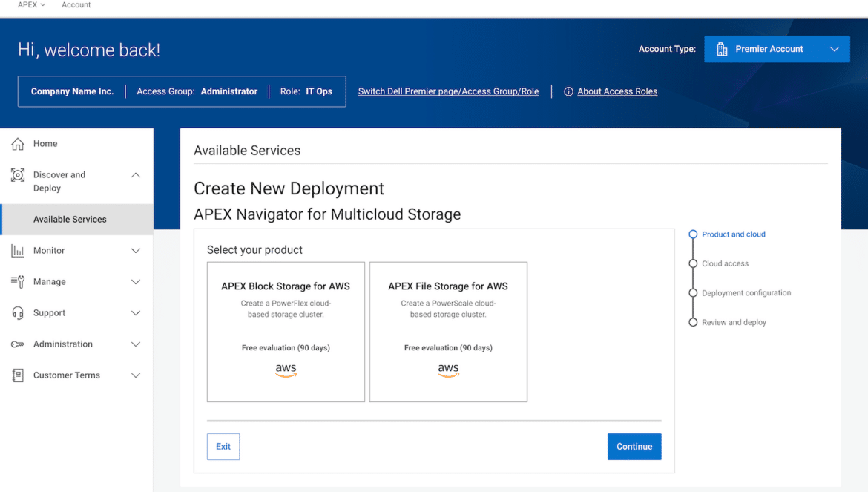The width and height of the screenshot is (868, 492).
Task: Click the Administration key icon
Action: [x=18, y=344]
